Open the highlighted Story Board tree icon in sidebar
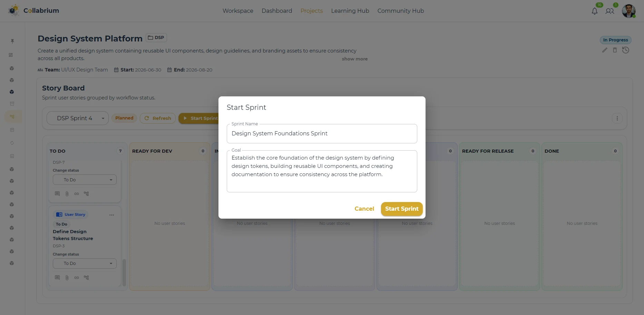This screenshot has height=315, width=644. (x=12, y=117)
